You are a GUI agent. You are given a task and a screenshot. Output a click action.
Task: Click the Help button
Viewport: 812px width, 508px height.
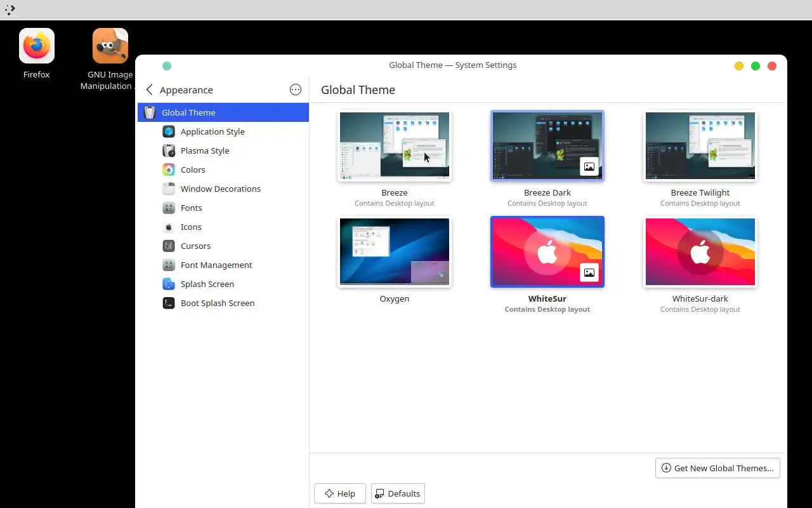340,493
